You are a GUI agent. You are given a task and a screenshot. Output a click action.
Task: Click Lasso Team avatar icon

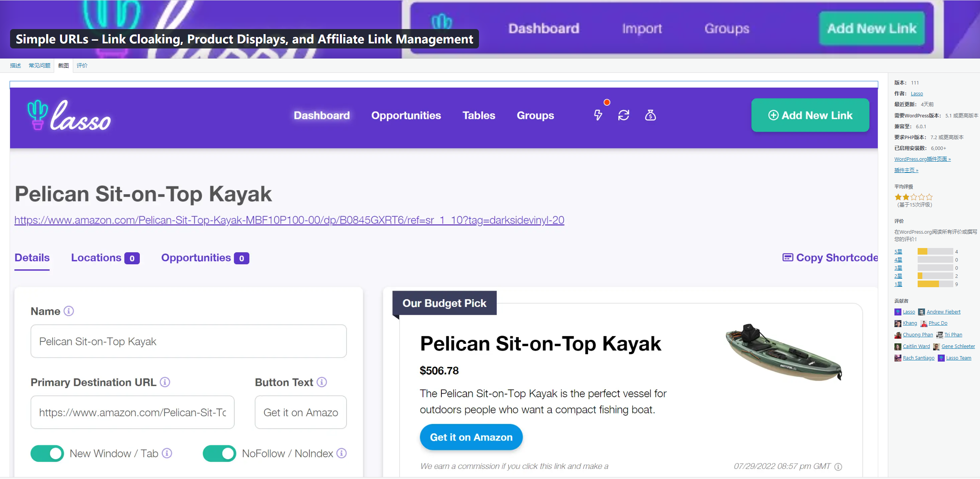(941, 358)
